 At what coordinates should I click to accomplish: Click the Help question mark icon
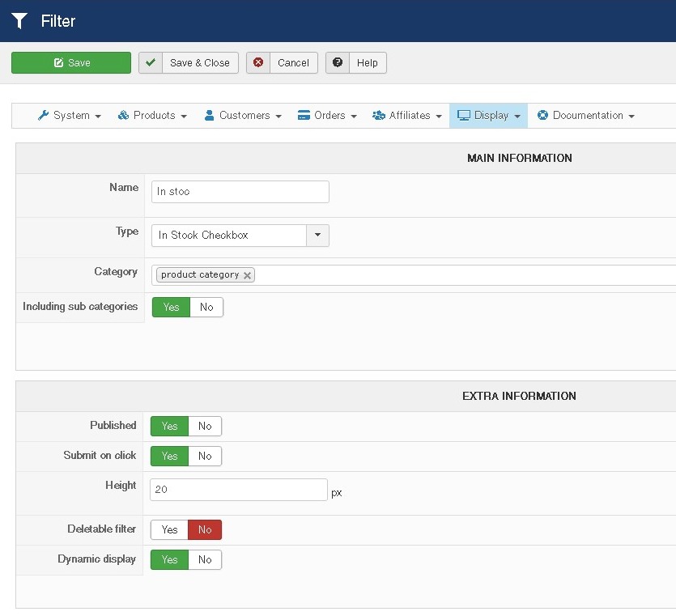(338, 63)
